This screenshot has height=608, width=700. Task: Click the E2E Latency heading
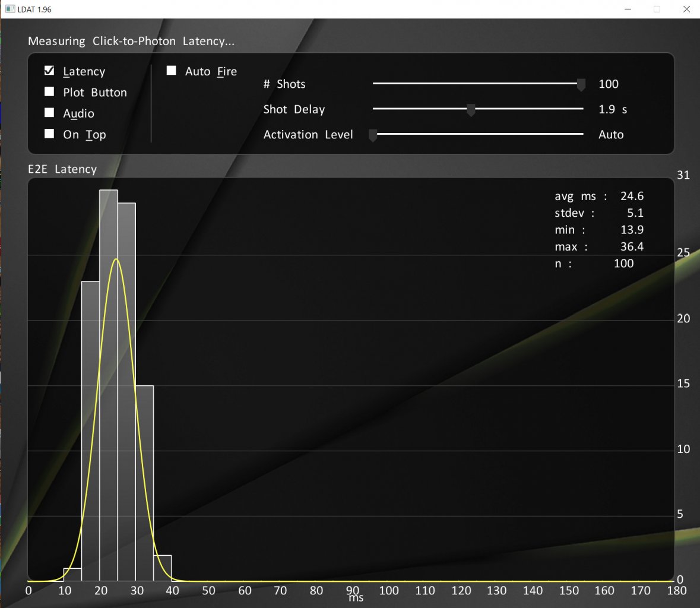62,169
